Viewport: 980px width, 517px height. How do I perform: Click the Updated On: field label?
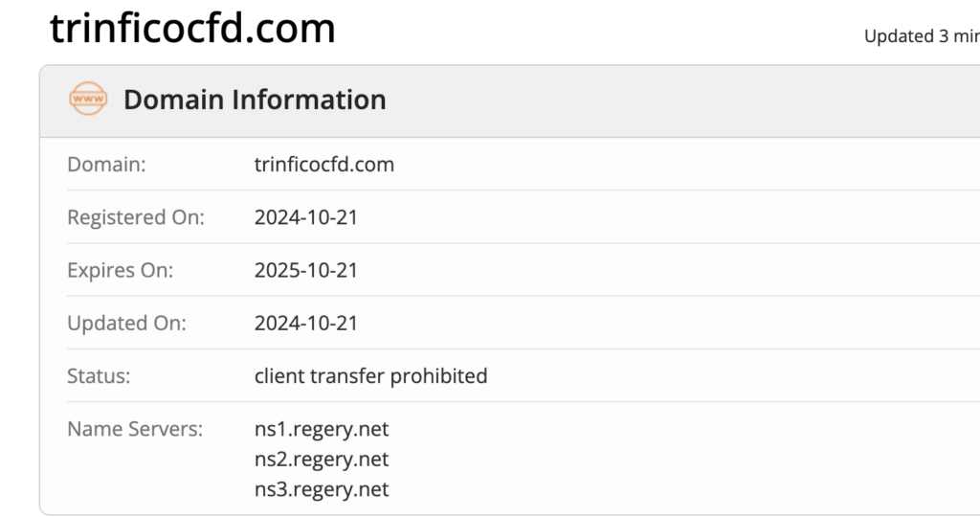(126, 324)
